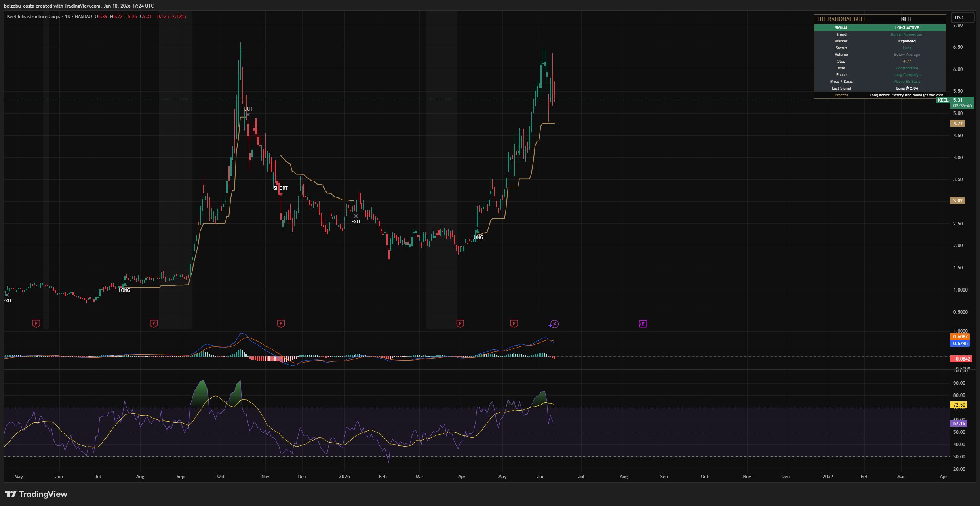Click the purple 57.15 RSI value label
Viewport: 980px width, 506px height.
point(959,424)
